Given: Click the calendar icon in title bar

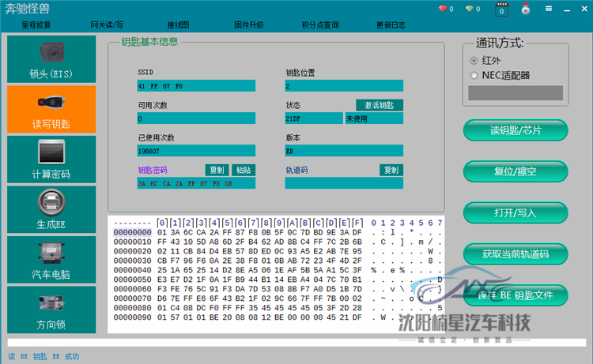Looking at the screenshot, I should (500, 9).
